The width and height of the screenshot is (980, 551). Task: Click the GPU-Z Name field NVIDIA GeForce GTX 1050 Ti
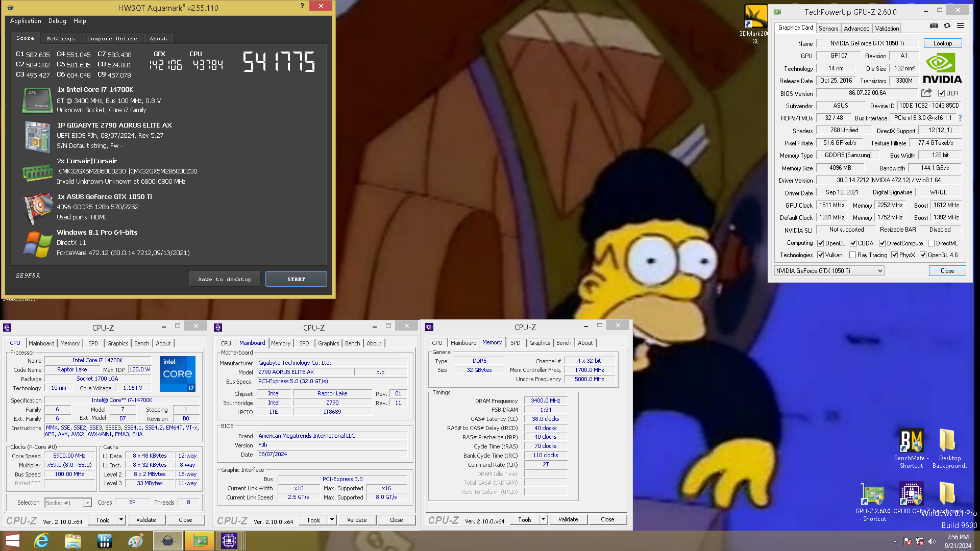coord(867,43)
